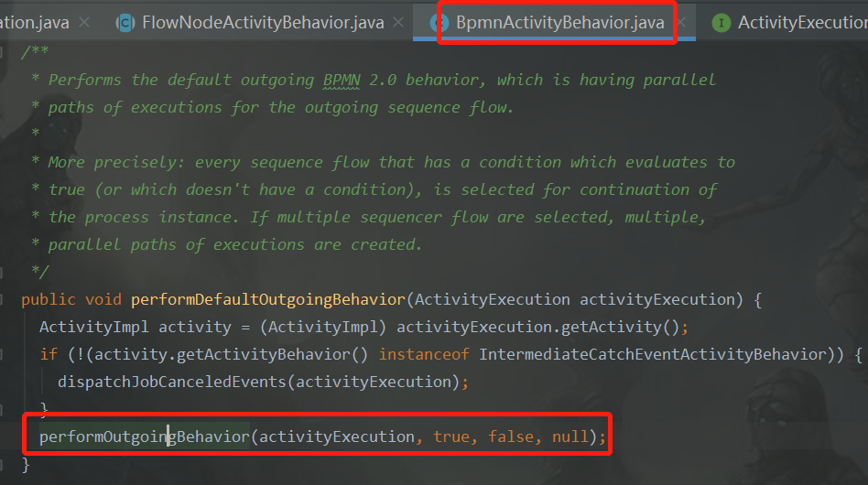This screenshot has width=868, height=485.
Task: Click the underlined BPMN word in comment
Action: pyautogui.click(x=342, y=81)
